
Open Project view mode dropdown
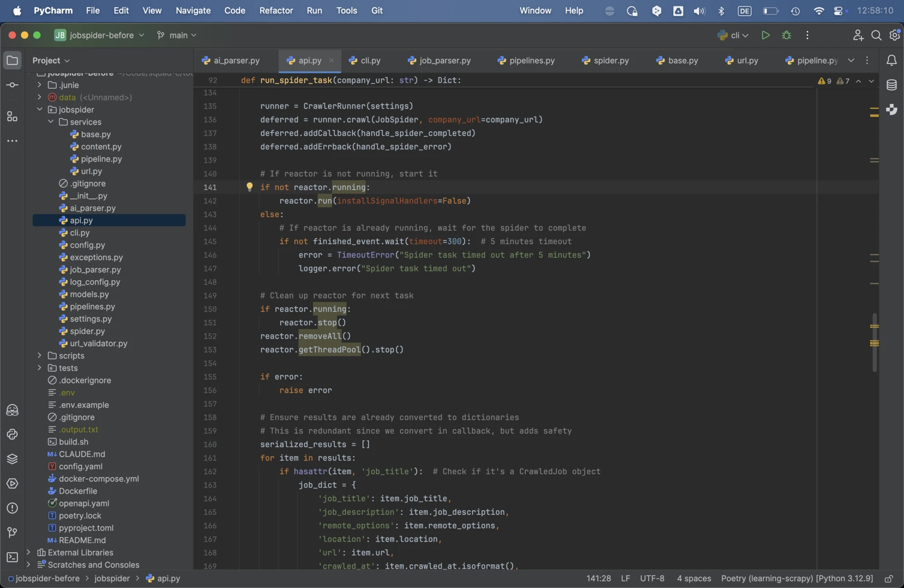[51, 60]
